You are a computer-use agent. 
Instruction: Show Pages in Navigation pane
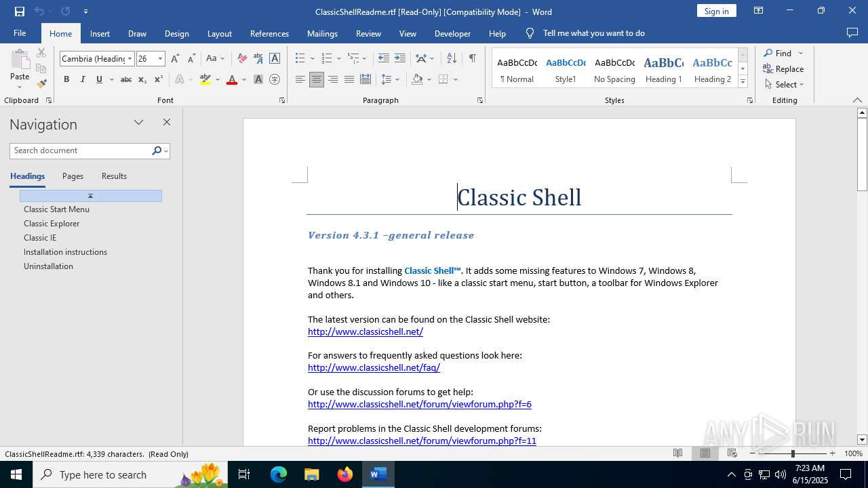[x=73, y=176]
